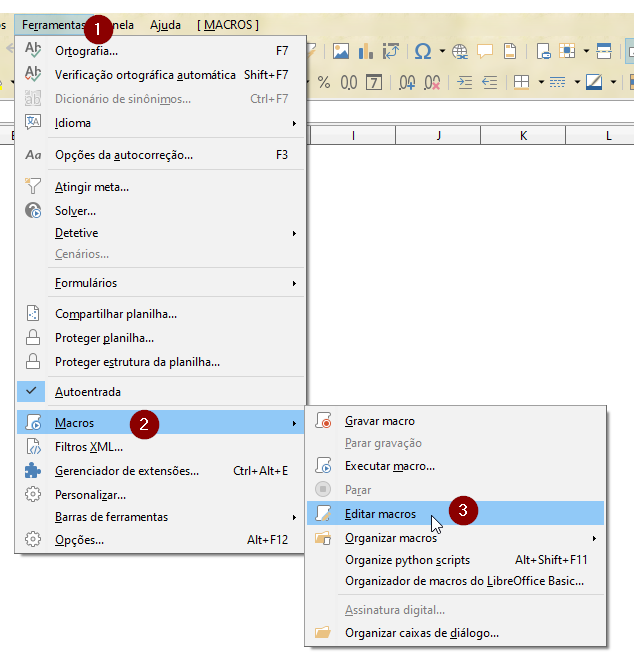
Task: Expand the Organizar macros submenu
Action: pos(455,538)
